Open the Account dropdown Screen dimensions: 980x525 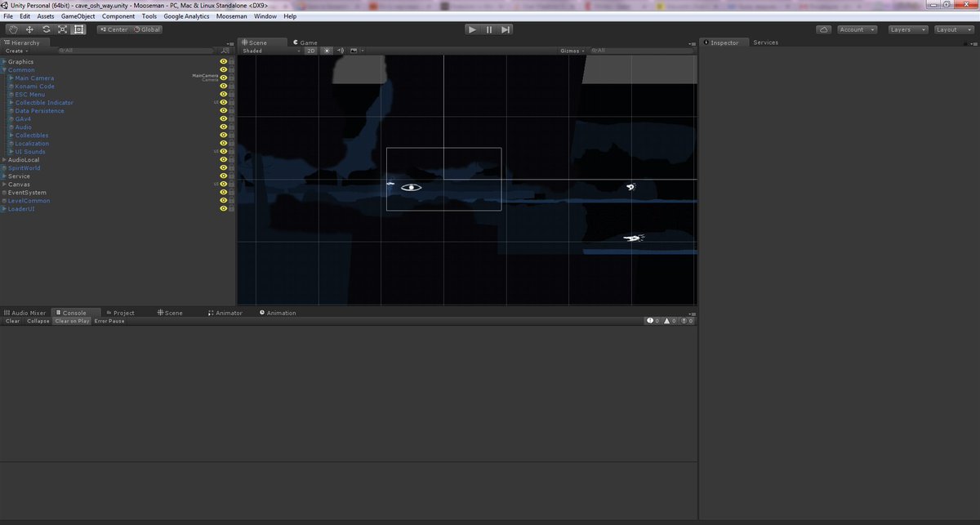pos(857,29)
